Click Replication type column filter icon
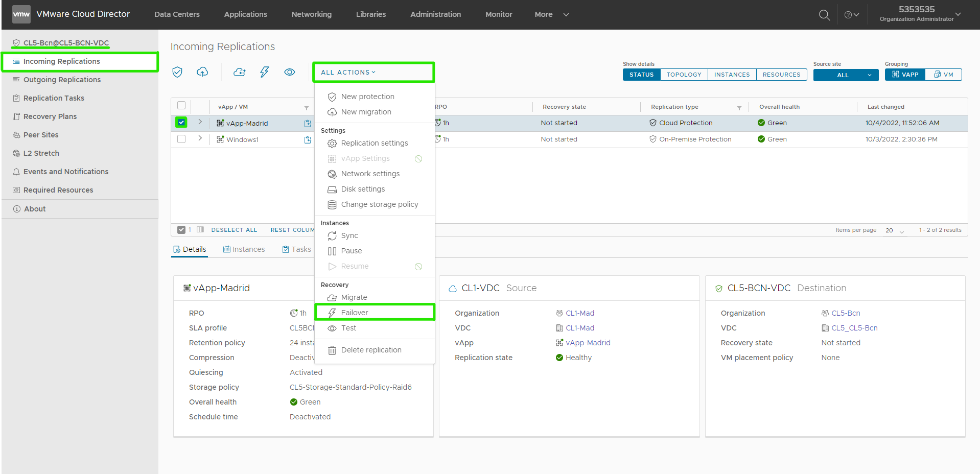Viewport: 980px width, 474px height. click(739, 108)
